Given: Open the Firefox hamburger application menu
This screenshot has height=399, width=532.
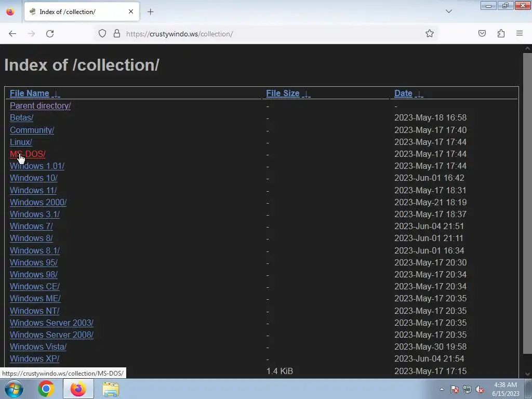Looking at the screenshot, I should [520, 34].
